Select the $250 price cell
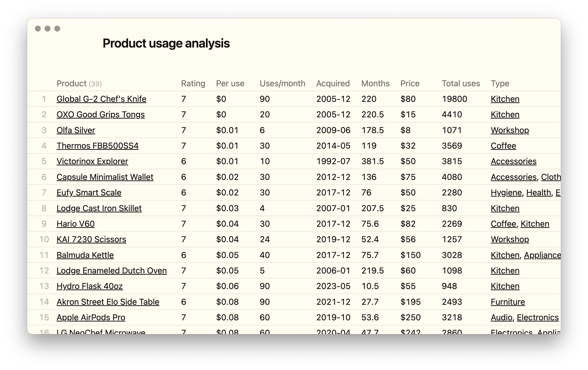Screen dimensions: 588x370 pos(410,318)
